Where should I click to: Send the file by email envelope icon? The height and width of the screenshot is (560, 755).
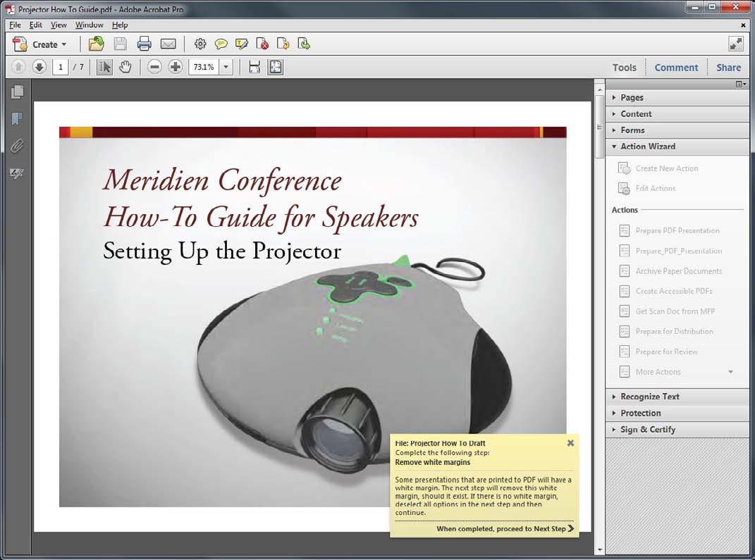(x=168, y=44)
